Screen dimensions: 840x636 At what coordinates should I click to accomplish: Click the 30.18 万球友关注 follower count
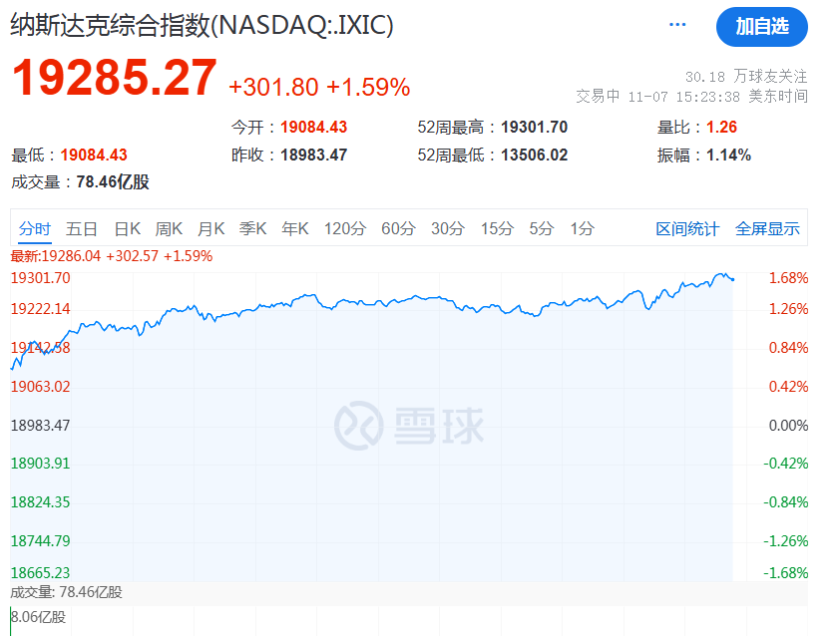pyautogui.click(x=746, y=77)
